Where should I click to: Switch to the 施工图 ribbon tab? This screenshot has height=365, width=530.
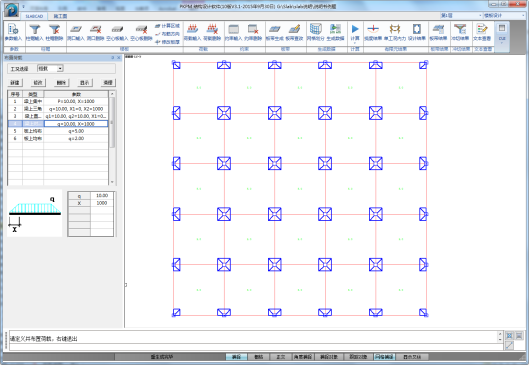60,16
